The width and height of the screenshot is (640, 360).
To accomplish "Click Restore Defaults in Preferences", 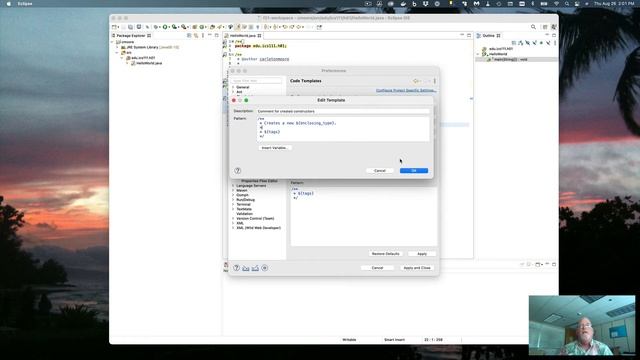I will pos(385,254).
